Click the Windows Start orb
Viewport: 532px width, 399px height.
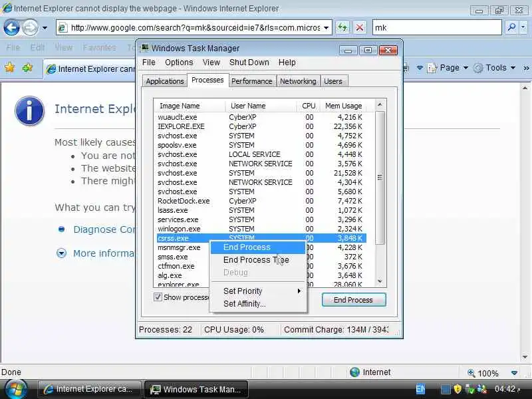click(15, 389)
